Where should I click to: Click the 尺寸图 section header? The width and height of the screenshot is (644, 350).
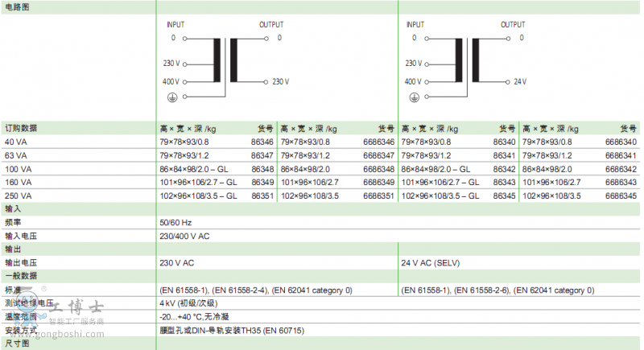(x=17, y=344)
